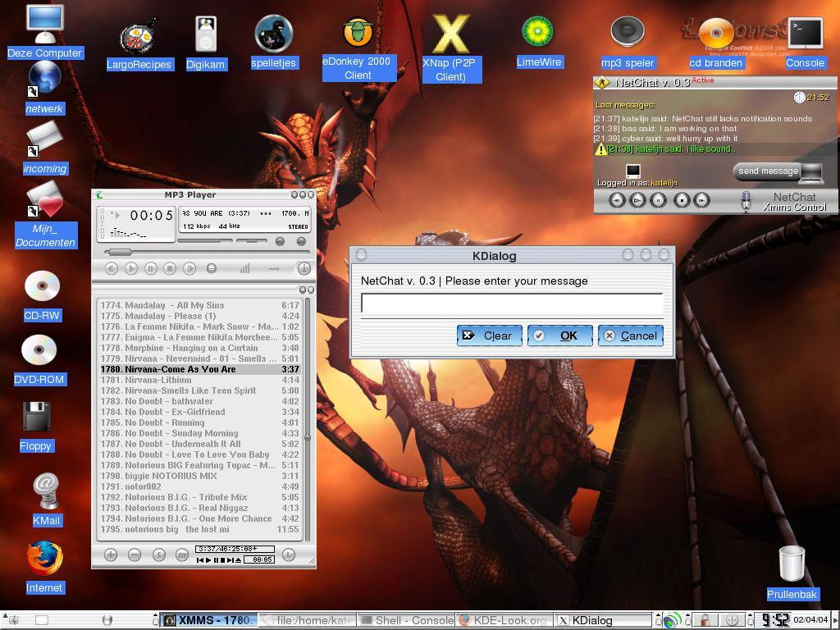Click the NetChat microphone icon
Viewport: 840px width, 630px height.
coord(746,202)
